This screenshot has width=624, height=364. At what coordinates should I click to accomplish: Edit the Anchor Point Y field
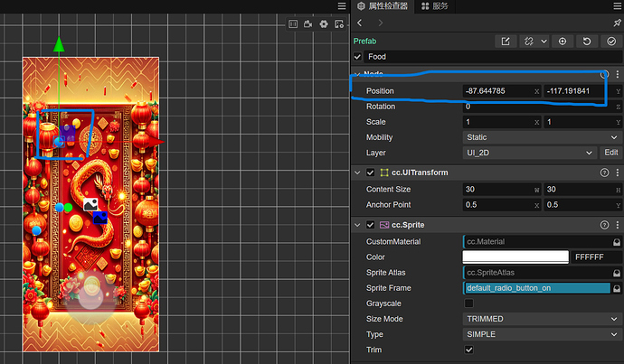582,205
